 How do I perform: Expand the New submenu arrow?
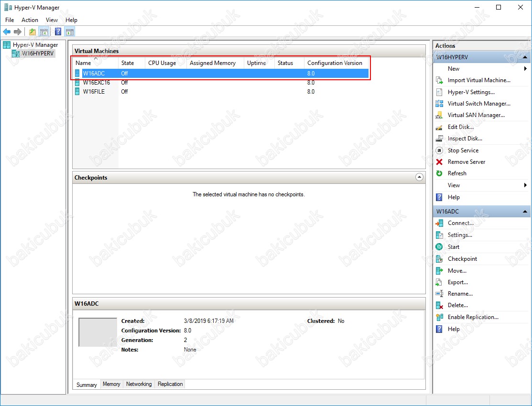click(525, 69)
